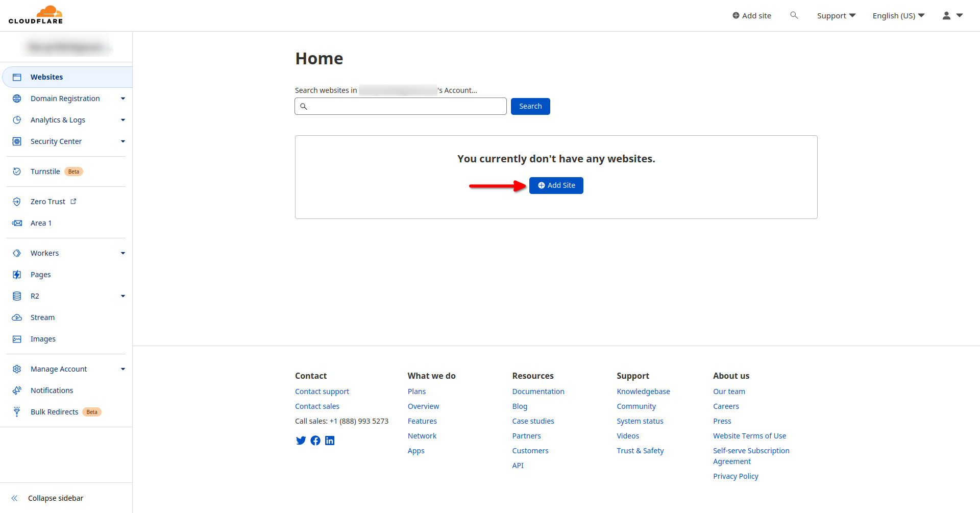This screenshot has height=513, width=980.
Task: Open the account dropdown arrow
Action: [960, 16]
